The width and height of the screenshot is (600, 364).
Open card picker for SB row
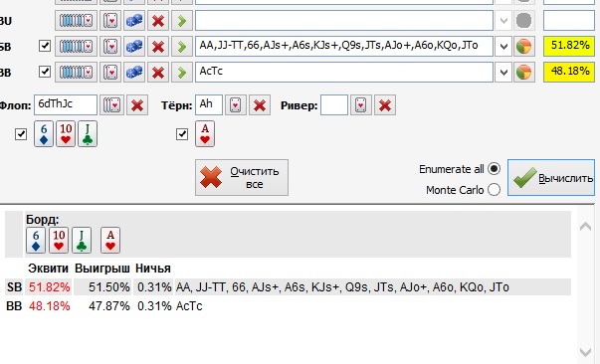[110, 47]
